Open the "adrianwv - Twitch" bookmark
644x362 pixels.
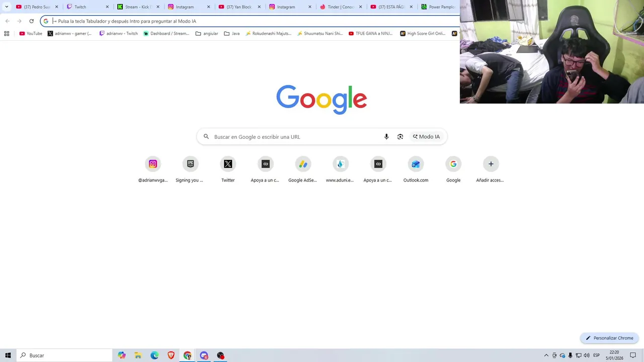tap(118, 34)
